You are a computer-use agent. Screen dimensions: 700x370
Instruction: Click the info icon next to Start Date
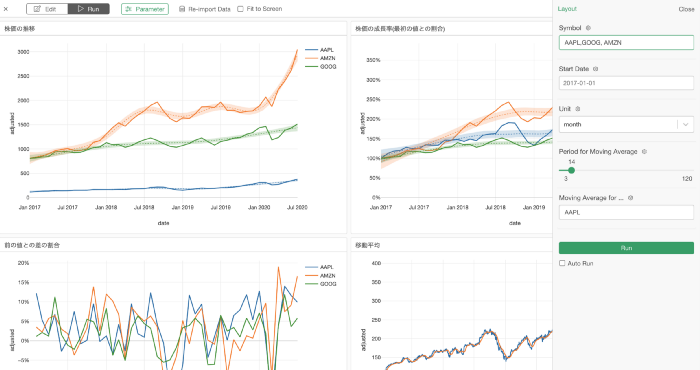pyautogui.click(x=596, y=69)
